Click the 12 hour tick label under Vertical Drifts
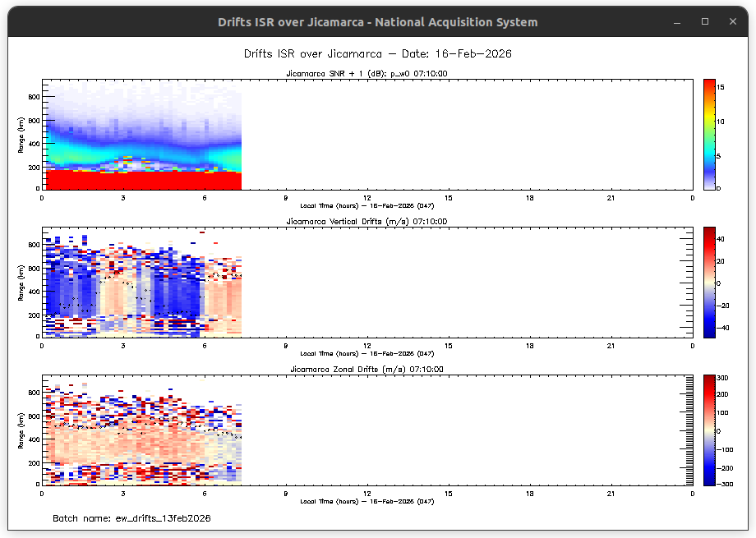The height and width of the screenshot is (538, 756). 367,346
